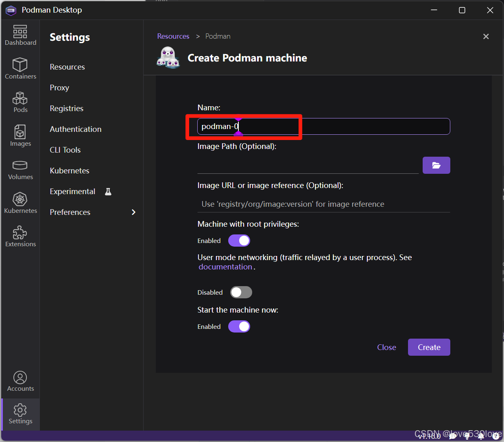Disable machine with root privileges toggle
This screenshot has height=442, width=504.
[x=239, y=241]
